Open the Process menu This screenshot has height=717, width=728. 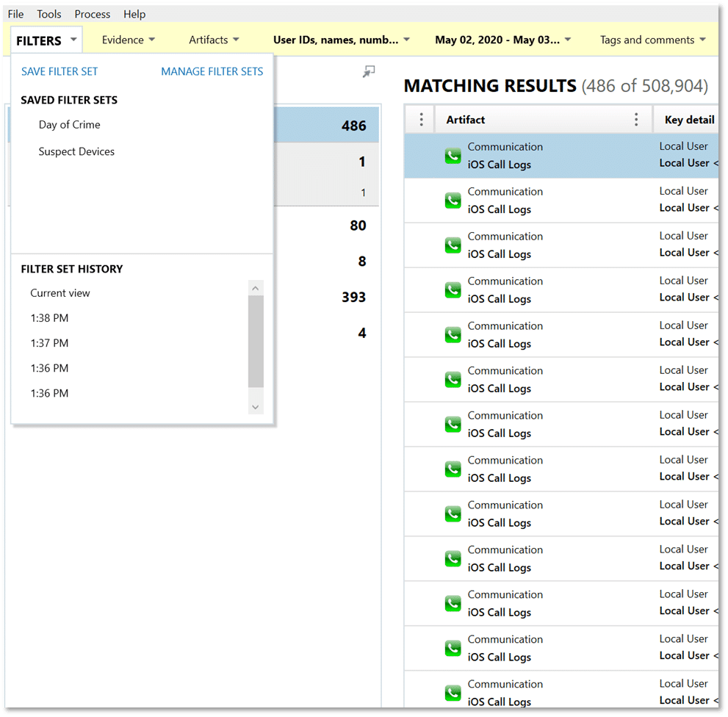coord(93,15)
